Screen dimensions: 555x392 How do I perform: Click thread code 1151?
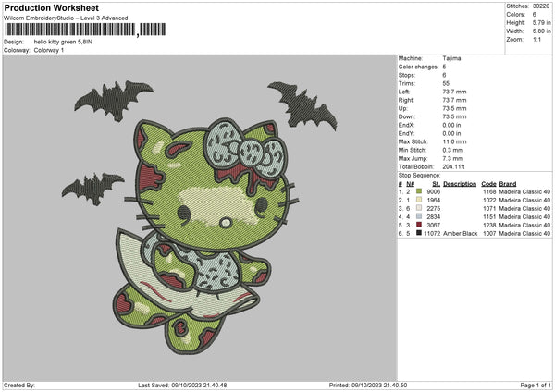point(489,217)
